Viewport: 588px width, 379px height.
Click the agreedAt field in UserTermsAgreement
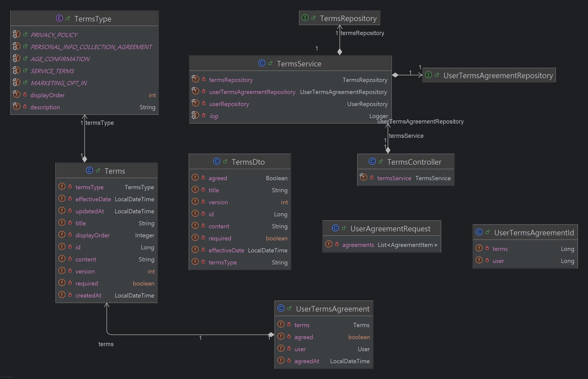(x=307, y=361)
